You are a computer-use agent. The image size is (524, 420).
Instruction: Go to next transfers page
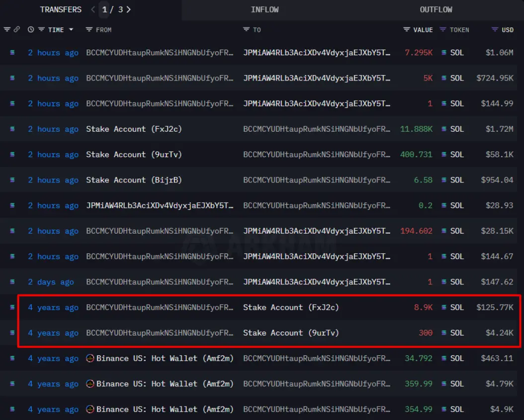(x=129, y=9)
